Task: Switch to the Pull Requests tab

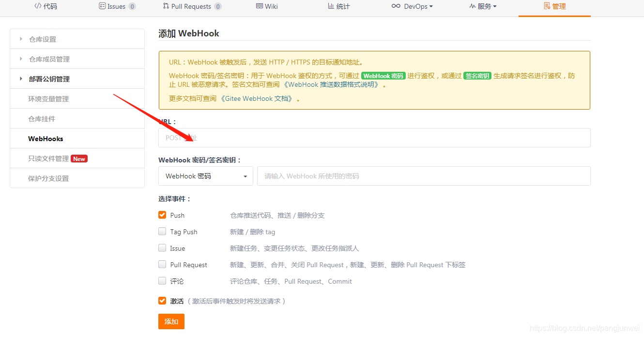Action: click(x=192, y=6)
